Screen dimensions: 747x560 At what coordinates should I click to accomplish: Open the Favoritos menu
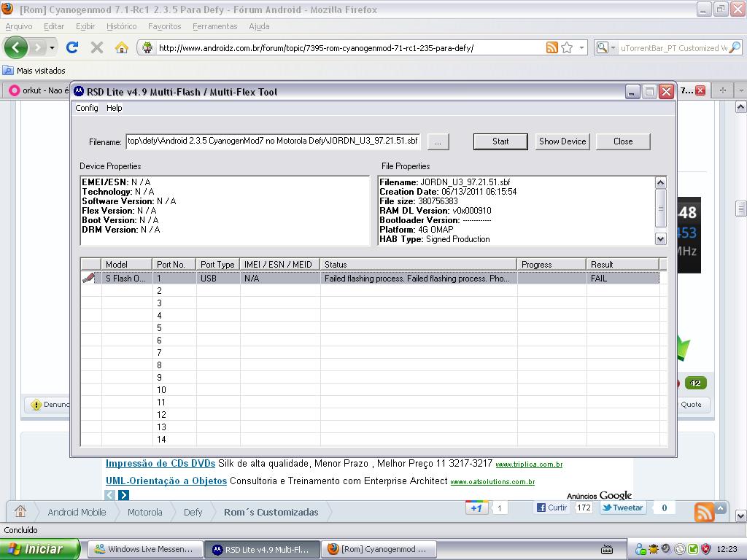[x=164, y=26]
